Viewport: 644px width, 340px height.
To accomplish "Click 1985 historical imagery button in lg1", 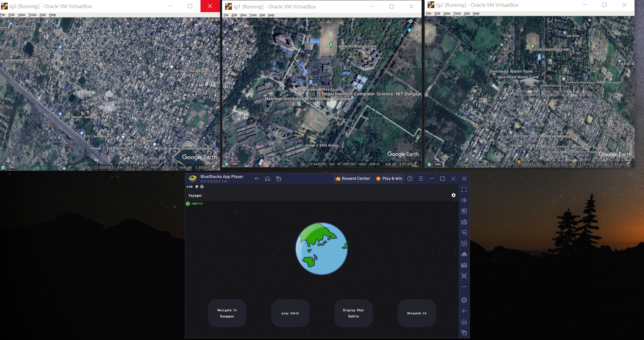I will tap(234, 164).
